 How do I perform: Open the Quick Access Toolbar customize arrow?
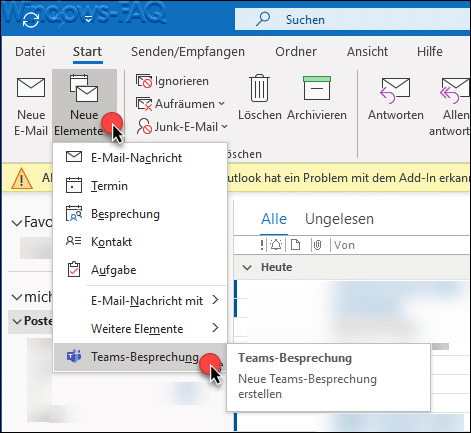88,19
